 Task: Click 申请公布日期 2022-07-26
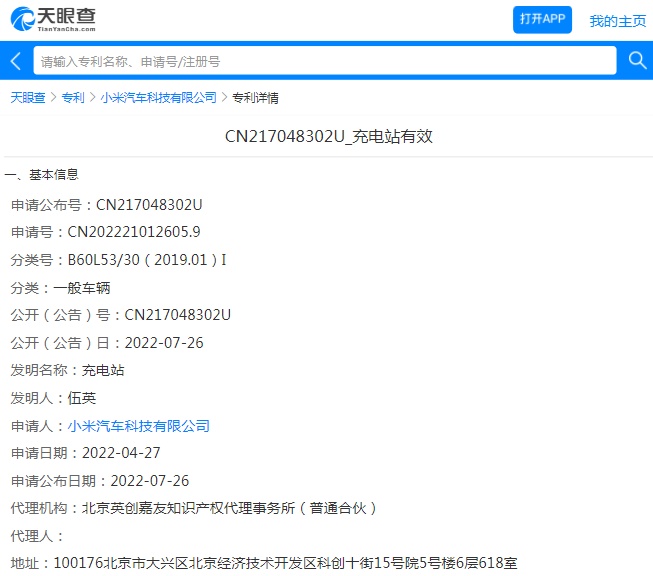150,481
